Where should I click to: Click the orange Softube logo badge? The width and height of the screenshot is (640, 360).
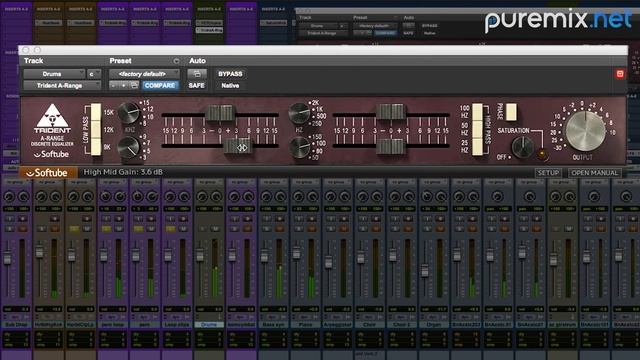coord(49,173)
